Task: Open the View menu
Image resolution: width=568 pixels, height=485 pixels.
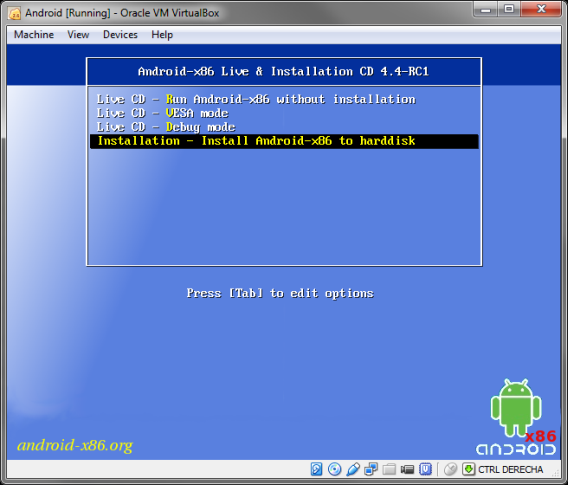Action: [x=78, y=35]
